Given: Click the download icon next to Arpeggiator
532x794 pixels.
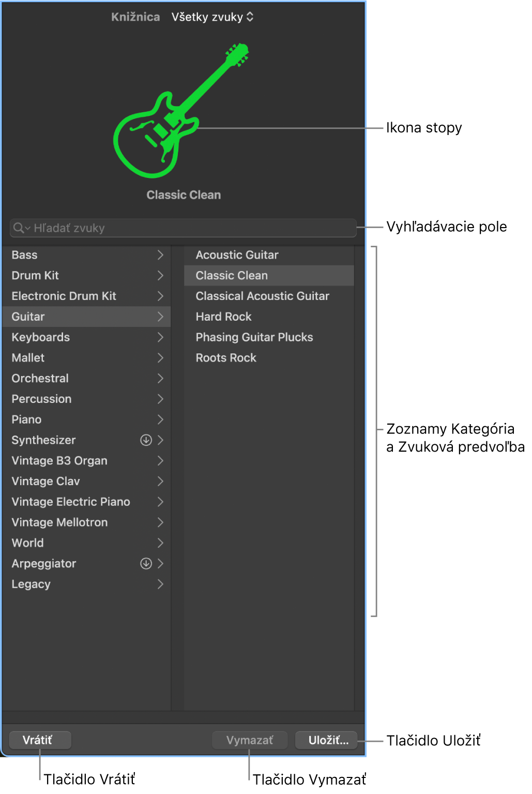Looking at the screenshot, I should [x=146, y=563].
